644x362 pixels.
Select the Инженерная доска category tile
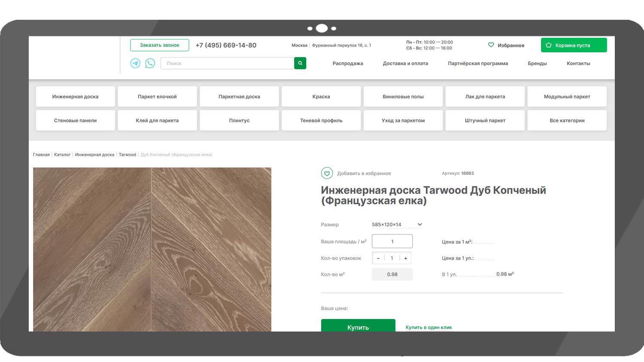75,97
